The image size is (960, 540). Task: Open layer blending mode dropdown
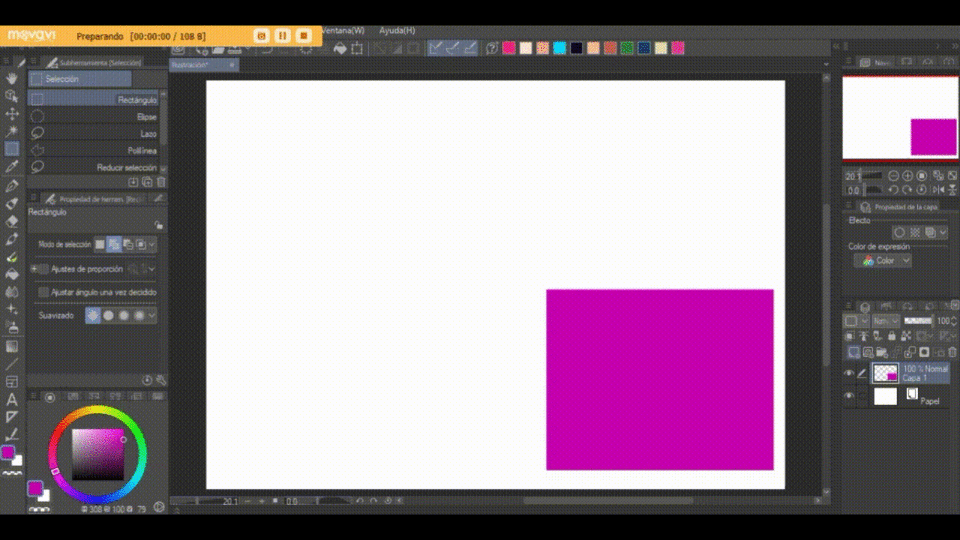(x=885, y=321)
